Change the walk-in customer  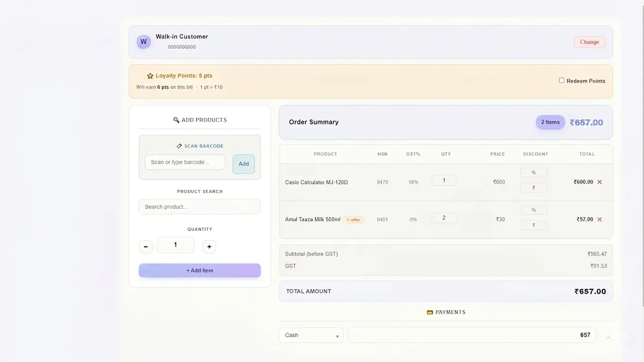tap(589, 42)
